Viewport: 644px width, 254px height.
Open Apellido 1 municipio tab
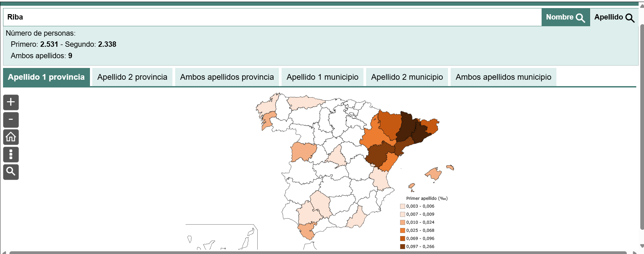click(x=322, y=77)
